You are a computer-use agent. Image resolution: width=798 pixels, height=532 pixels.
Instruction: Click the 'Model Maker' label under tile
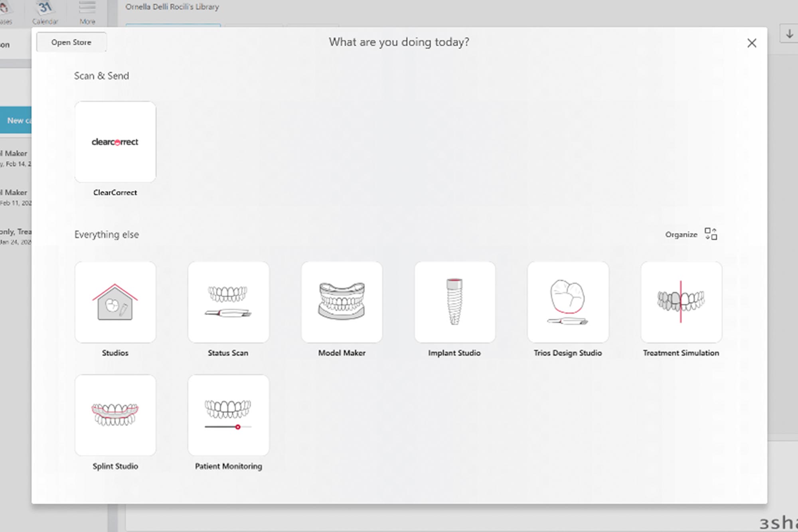click(342, 353)
